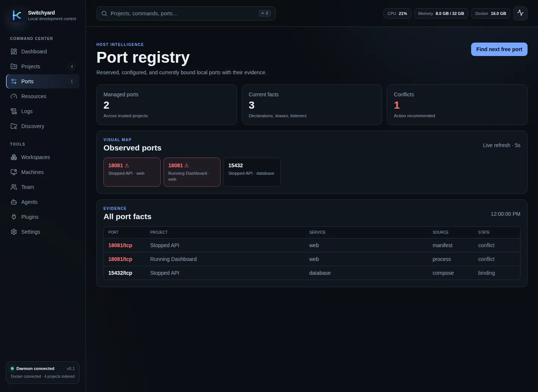
Task: Click Running Dashboard project cell
Action: [x=173, y=259]
